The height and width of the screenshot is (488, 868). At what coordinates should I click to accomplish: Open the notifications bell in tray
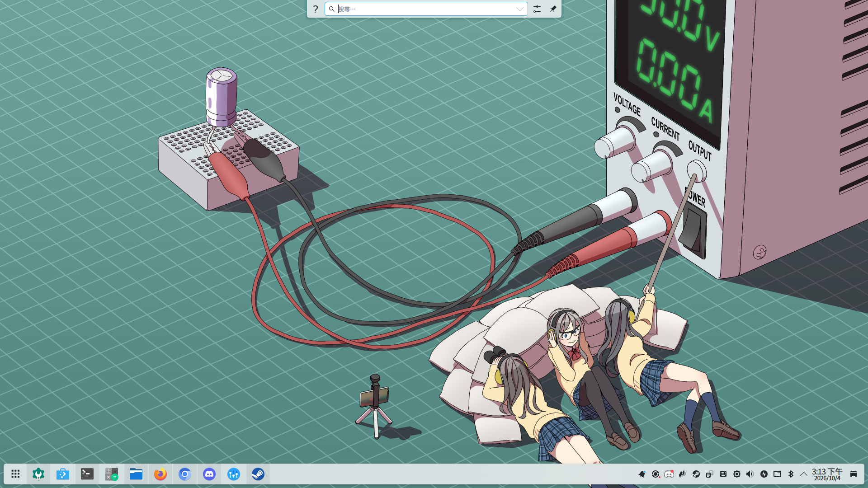click(642, 474)
